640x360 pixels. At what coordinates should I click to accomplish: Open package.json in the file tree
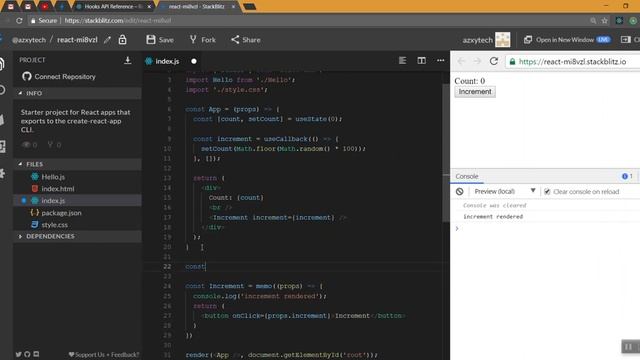(61, 213)
